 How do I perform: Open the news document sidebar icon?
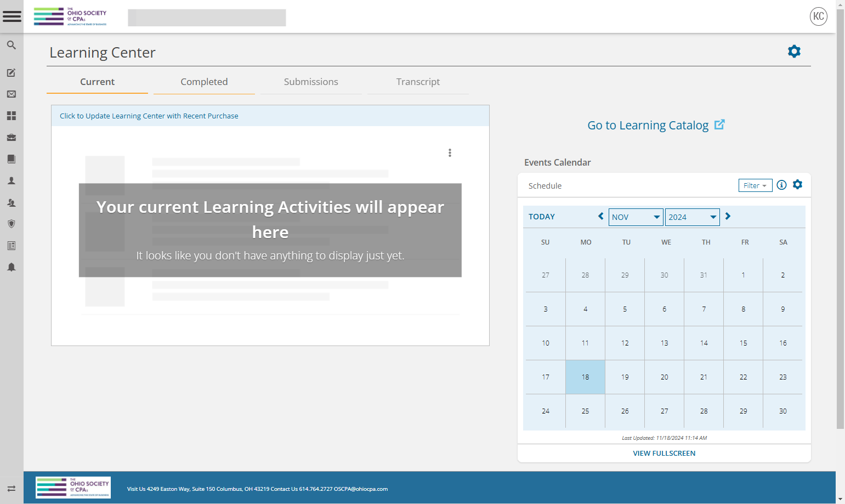[11, 246]
